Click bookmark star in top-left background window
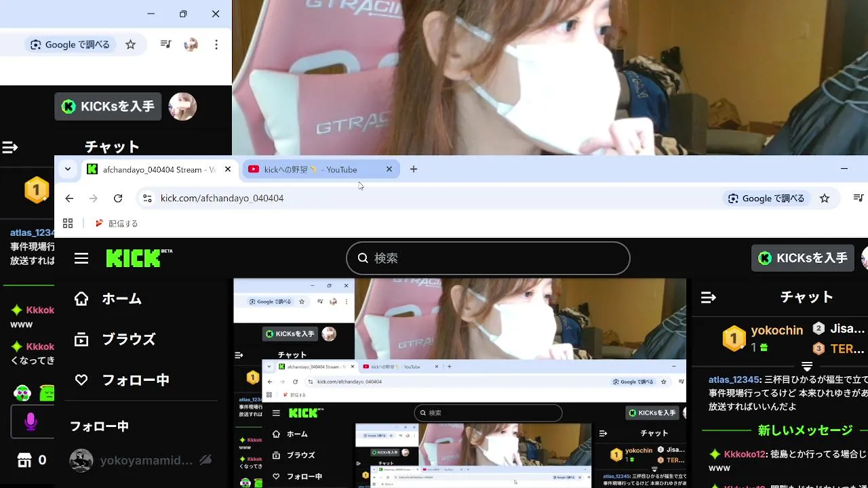Screen dimensions: 868x488 coord(131,44)
